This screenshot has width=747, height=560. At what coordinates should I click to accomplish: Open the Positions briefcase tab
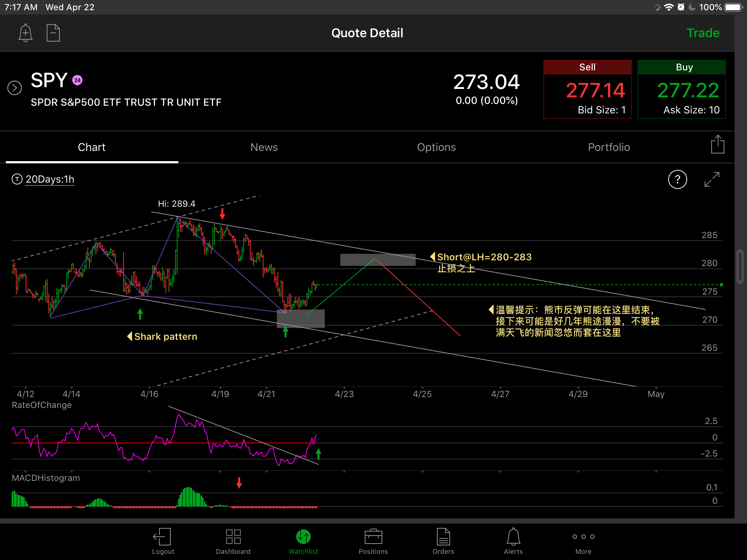click(373, 541)
